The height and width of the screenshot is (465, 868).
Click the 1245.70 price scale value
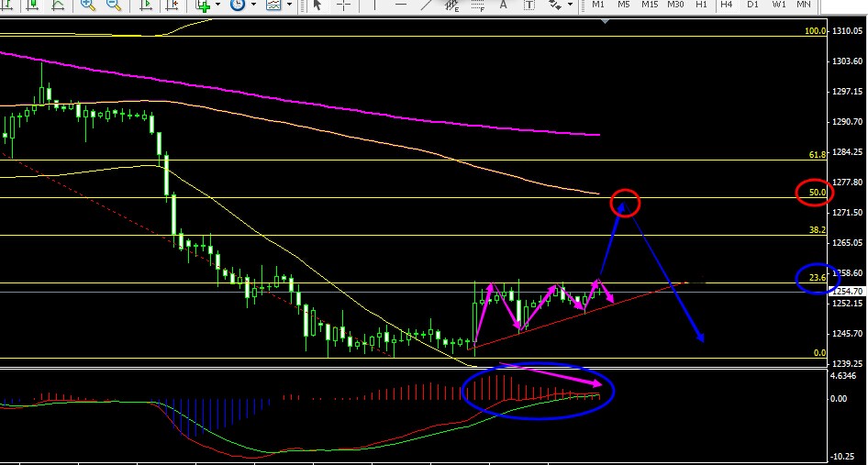tap(848, 333)
